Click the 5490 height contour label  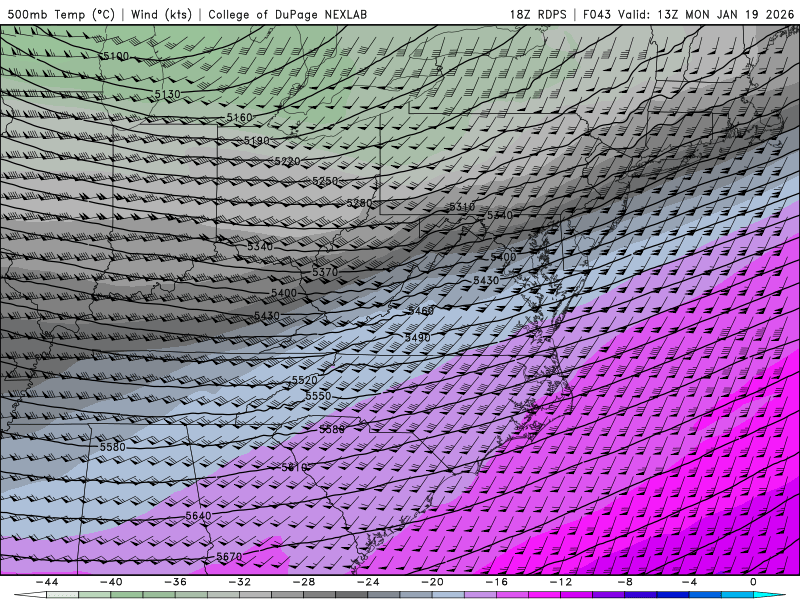(x=418, y=337)
